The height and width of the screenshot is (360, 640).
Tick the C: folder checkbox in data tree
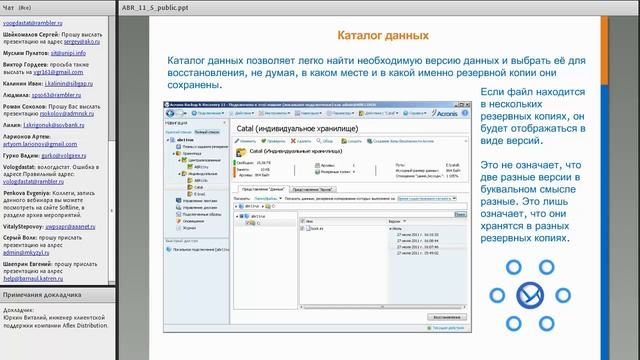pos(247,223)
